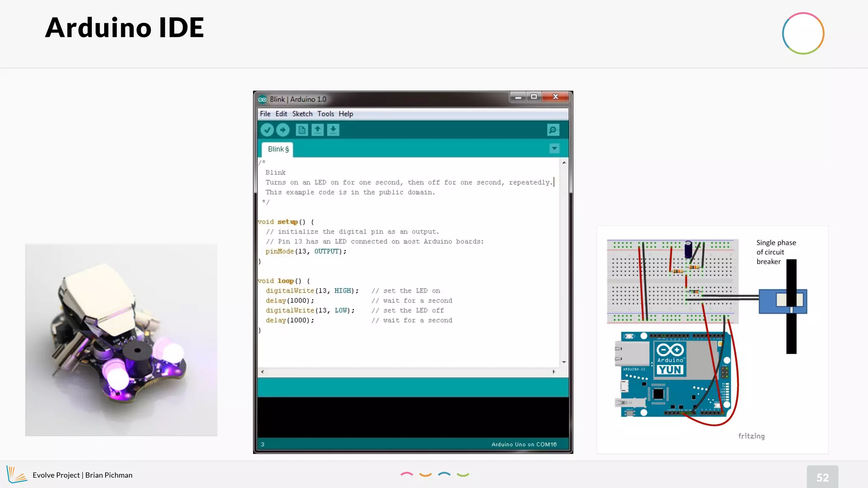The width and height of the screenshot is (868, 488).
Task: Click the slide number 52
Action: [x=822, y=478]
